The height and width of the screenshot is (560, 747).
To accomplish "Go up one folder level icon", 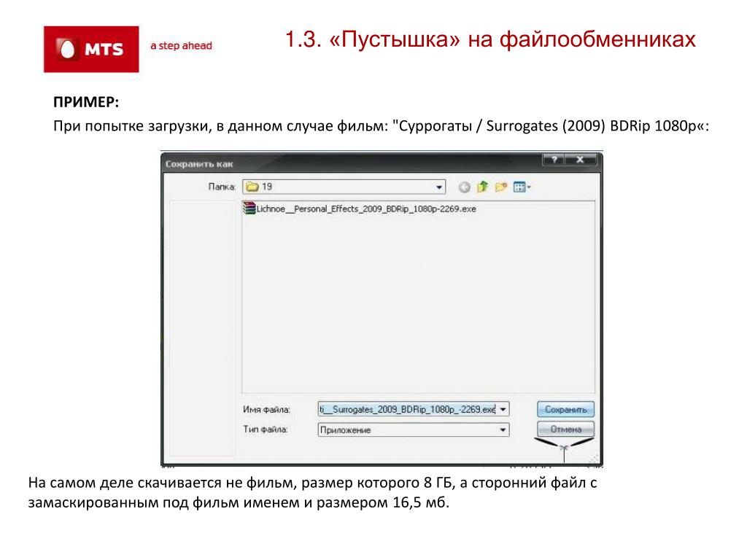I will click(x=483, y=187).
